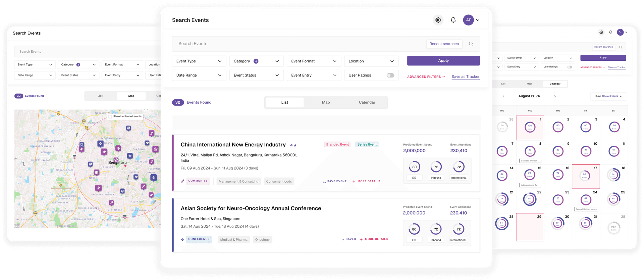Image resolution: width=644 pixels, height=280 pixels.
Task: Open Show Social Events dropdown in calendar window
Action: [x=608, y=96]
